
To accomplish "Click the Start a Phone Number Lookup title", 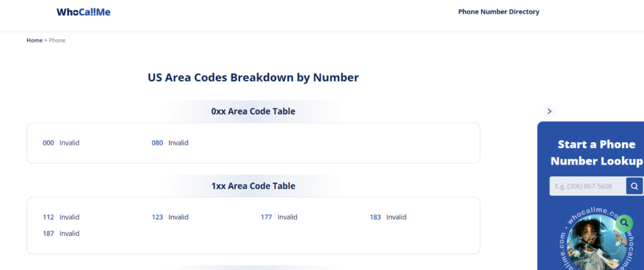I will click(x=596, y=152).
